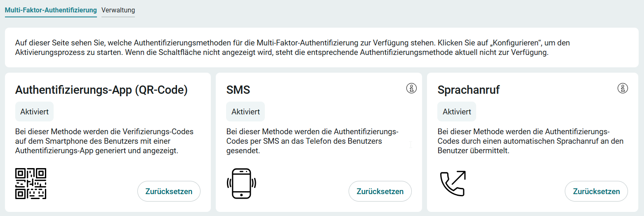The height and width of the screenshot is (216, 644).
Task: Click the Authentifizierungs-App description text
Action: pos(104,141)
